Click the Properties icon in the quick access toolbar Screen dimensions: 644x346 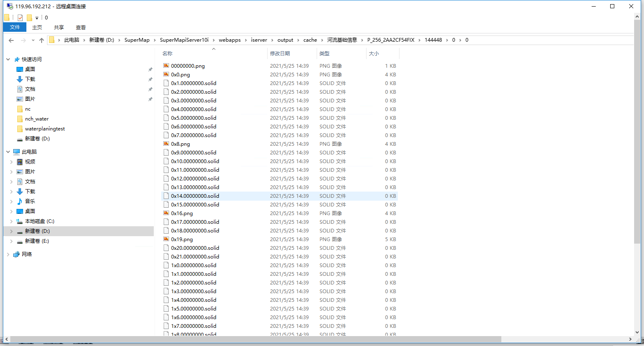(20, 18)
